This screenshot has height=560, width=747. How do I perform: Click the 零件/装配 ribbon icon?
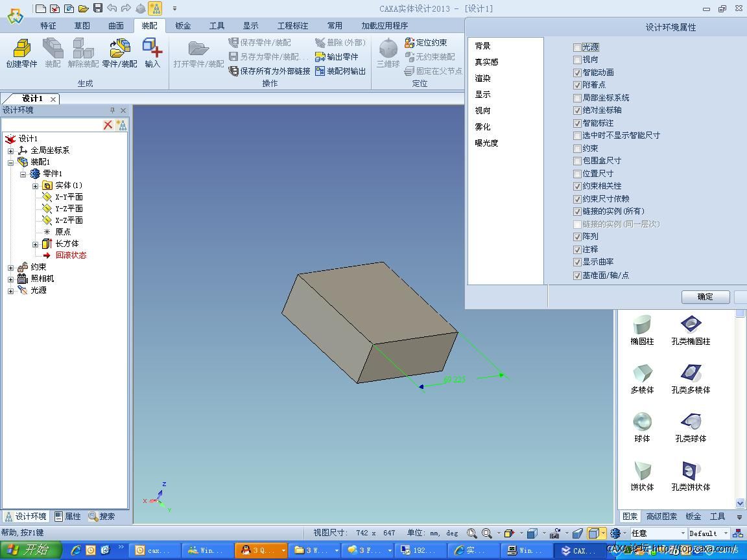click(120, 52)
